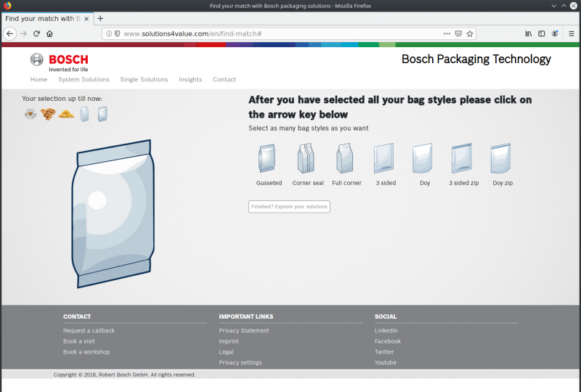Viewport: 581px width, 392px height.
Task: Select the Gusseted bag style icon
Action: click(x=268, y=158)
